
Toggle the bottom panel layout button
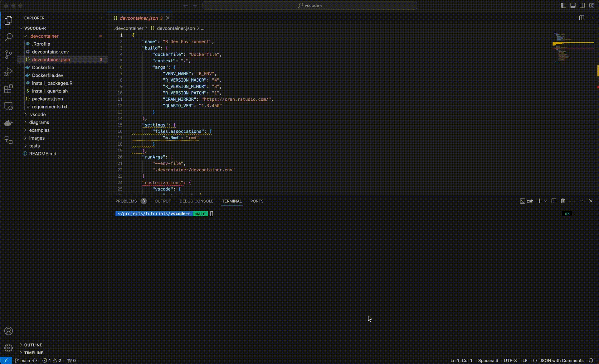click(573, 5)
